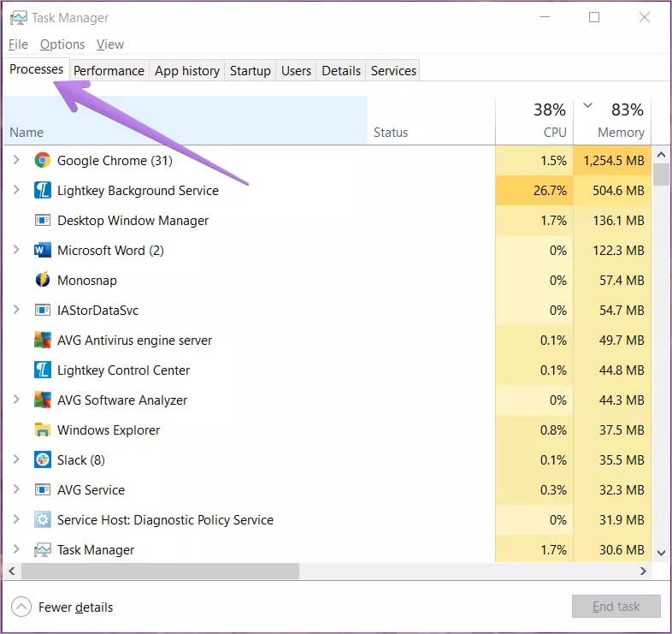The height and width of the screenshot is (634, 672).
Task: Click the AVG Software Analyzer icon
Action: [43, 400]
